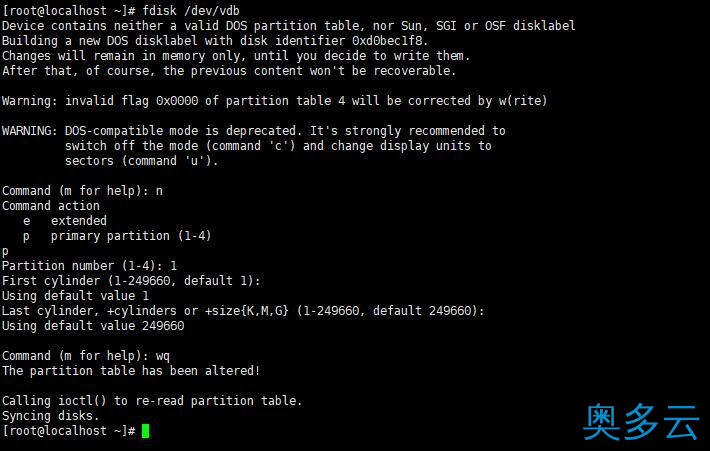The width and height of the screenshot is (710, 451).
Task: Click the green terminal cursor block
Action: click(145, 431)
